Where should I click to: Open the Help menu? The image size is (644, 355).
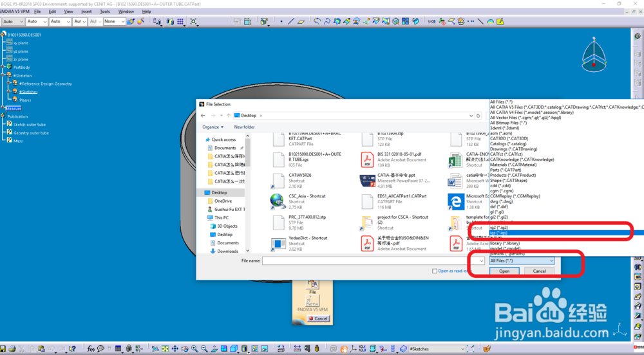146,12
